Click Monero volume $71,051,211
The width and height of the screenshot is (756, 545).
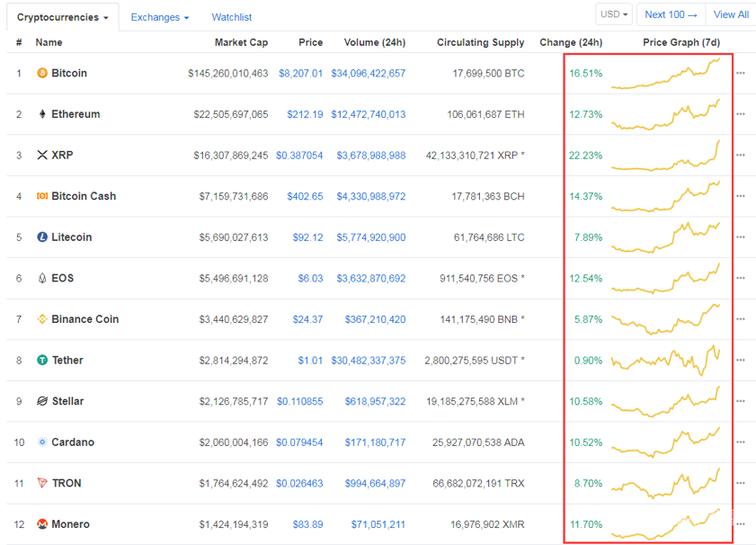point(378,524)
